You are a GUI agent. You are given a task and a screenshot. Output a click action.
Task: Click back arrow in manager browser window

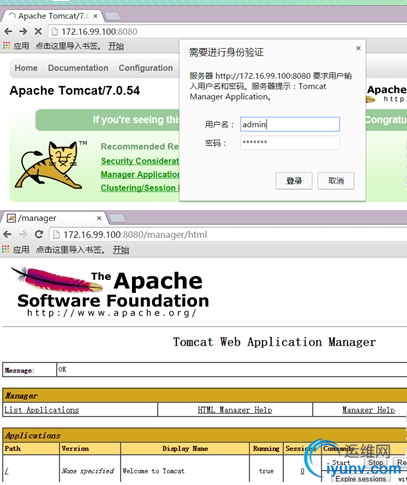8,234
